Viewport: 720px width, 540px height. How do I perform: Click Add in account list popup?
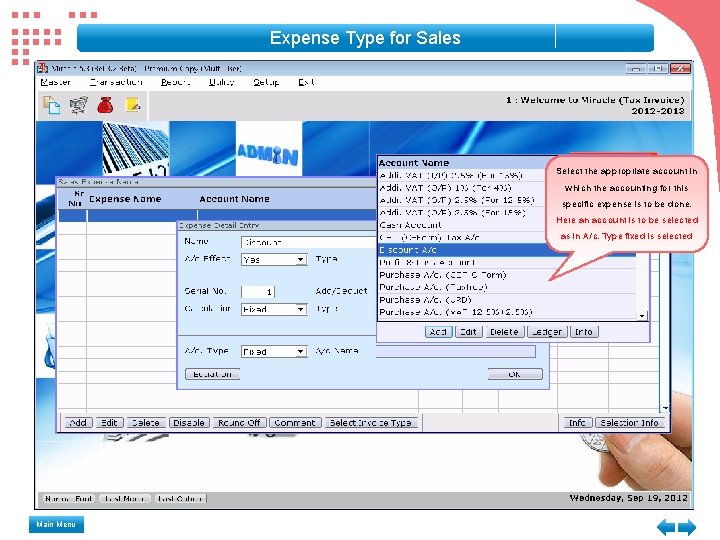click(439, 332)
